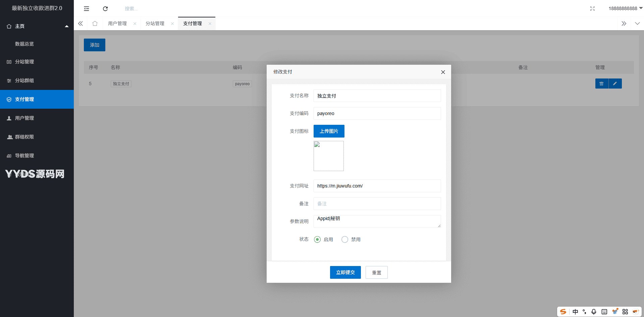Click the 上传图片 button
Viewport: 644px width, 317px height.
pyautogui.click(x=329, y=131)
